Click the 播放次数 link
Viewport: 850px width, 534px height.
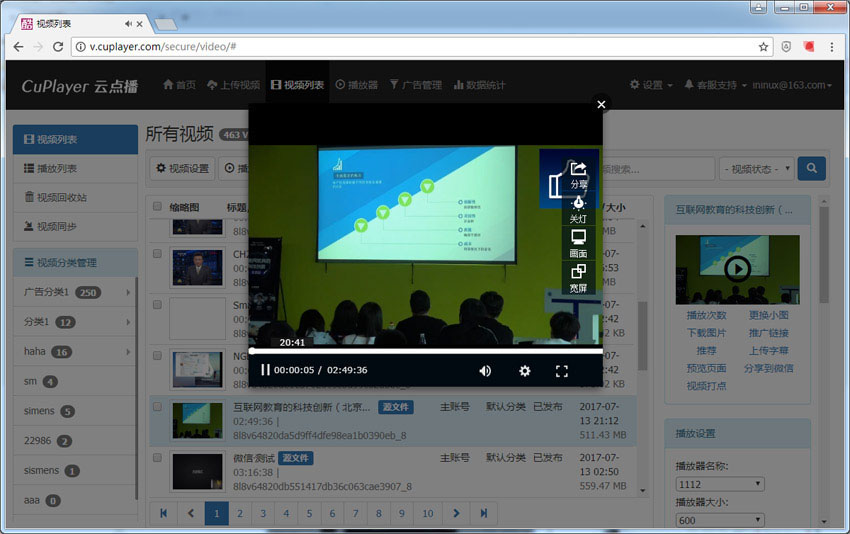tap(706, 315)
